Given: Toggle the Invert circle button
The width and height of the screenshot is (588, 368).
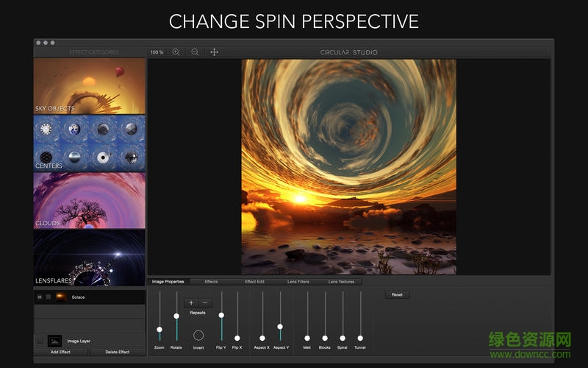Looking at the screenshot, I should (x=198, y=335).
